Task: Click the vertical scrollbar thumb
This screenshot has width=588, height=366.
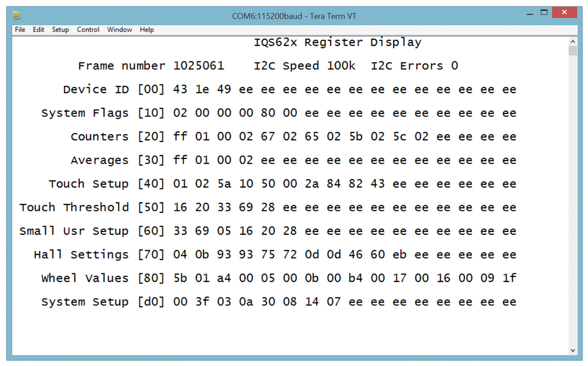Action: click(x=573, y=50)
